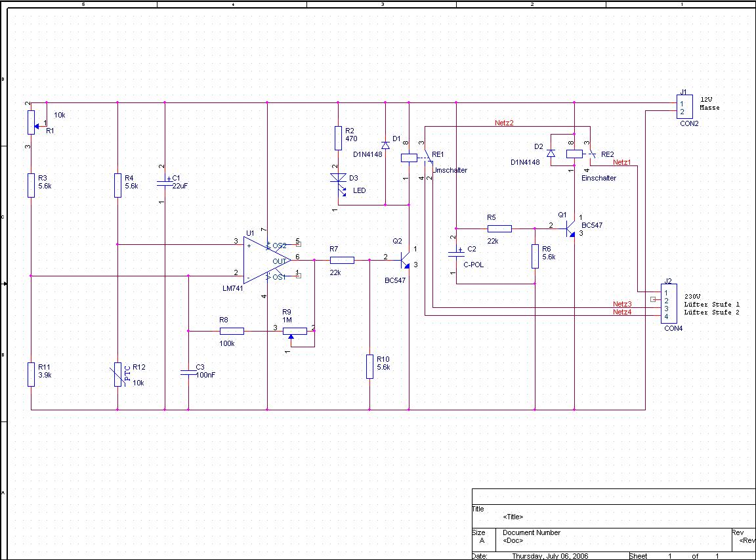Click the <Title> placeholder in title block

[513, 517]
